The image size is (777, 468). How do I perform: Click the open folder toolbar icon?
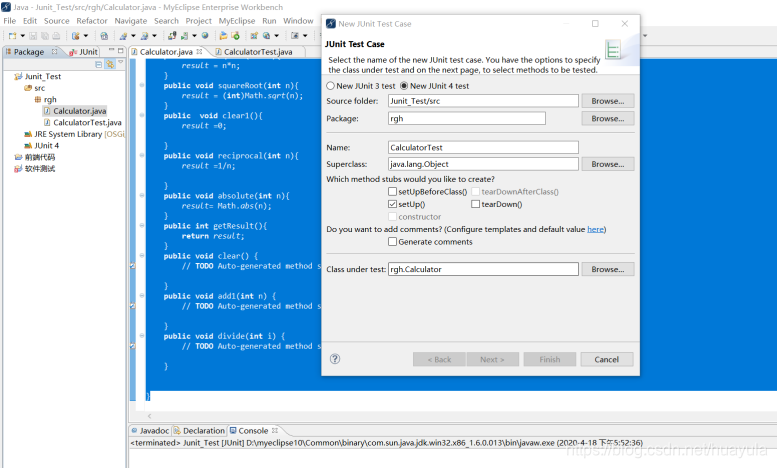click(223, 36)
